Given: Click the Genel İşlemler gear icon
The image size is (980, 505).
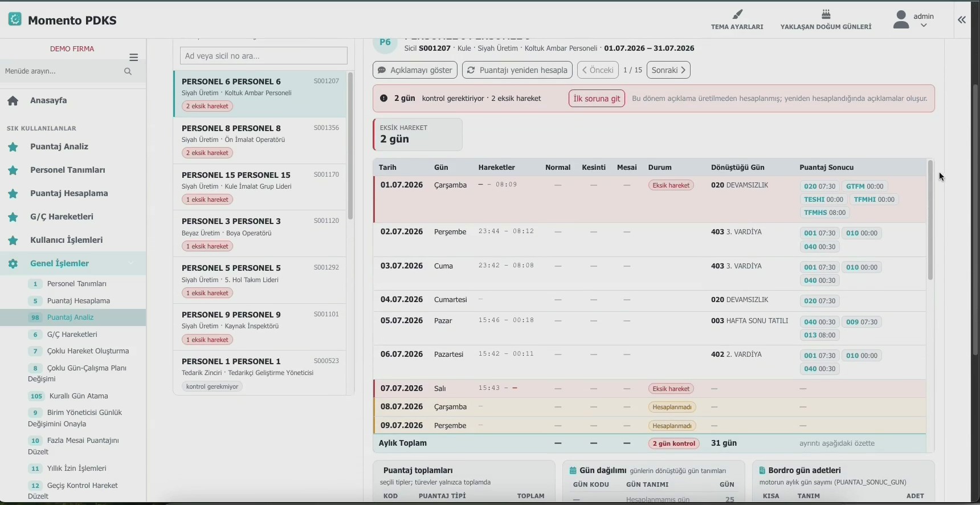Looking at the screenshot, I should [x=13, y=263].
